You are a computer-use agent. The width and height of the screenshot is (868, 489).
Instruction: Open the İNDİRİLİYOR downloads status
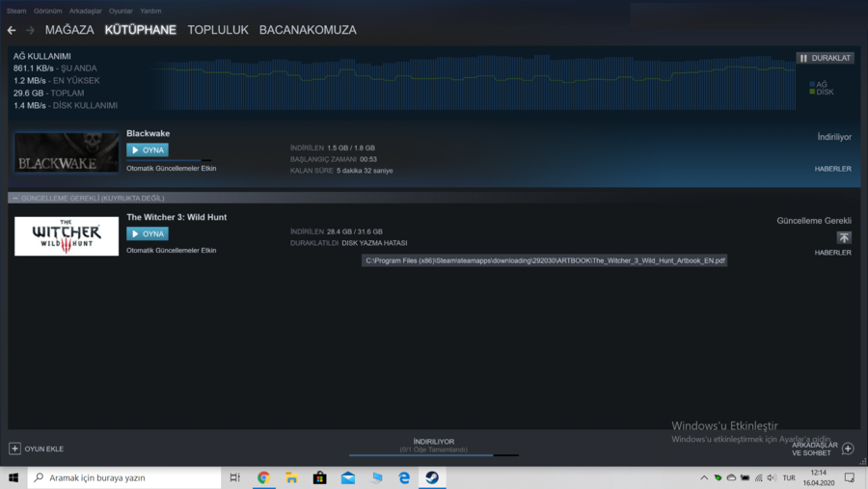pyautogui.click(x=433, y=442)
